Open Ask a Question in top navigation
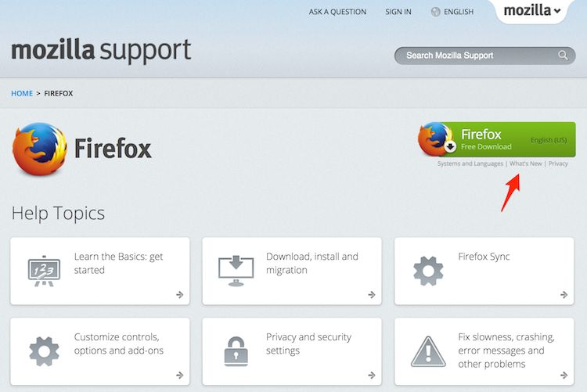The image size is (587, 392). 337,12
